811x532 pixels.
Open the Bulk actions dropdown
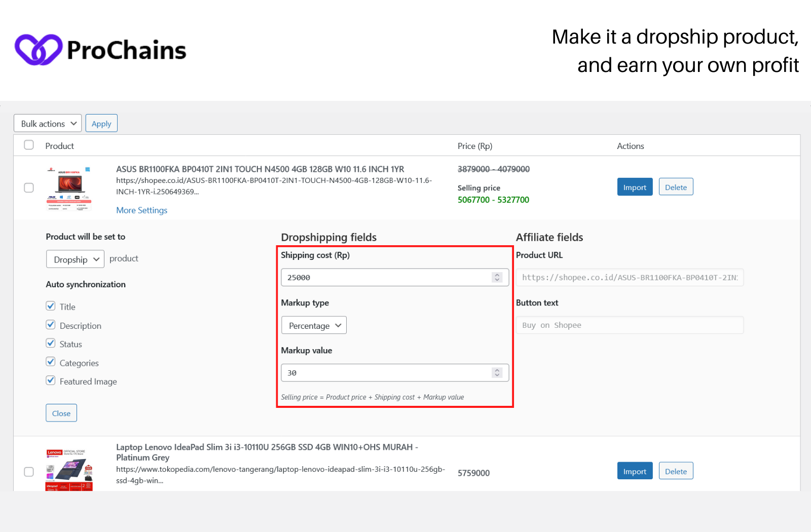click(x=48, y=123)
